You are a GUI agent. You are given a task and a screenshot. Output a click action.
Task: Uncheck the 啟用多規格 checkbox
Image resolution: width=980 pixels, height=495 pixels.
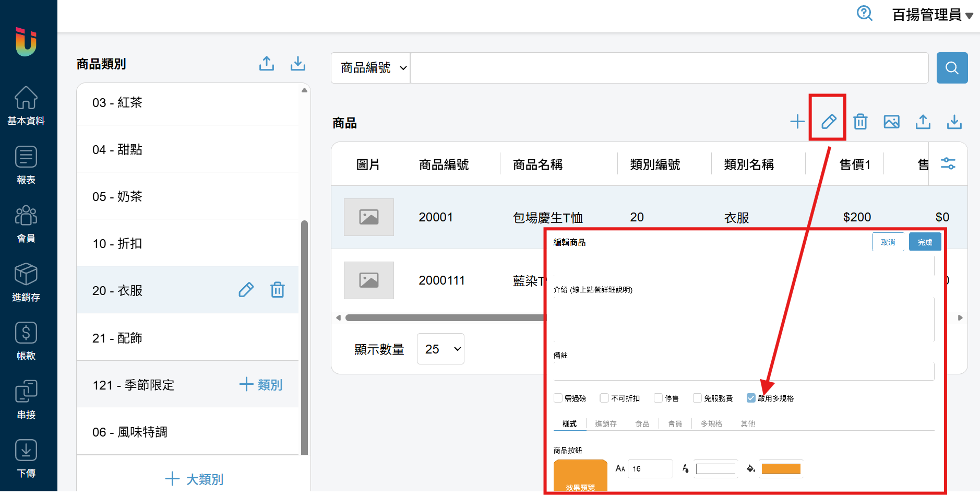pos(751,398)
